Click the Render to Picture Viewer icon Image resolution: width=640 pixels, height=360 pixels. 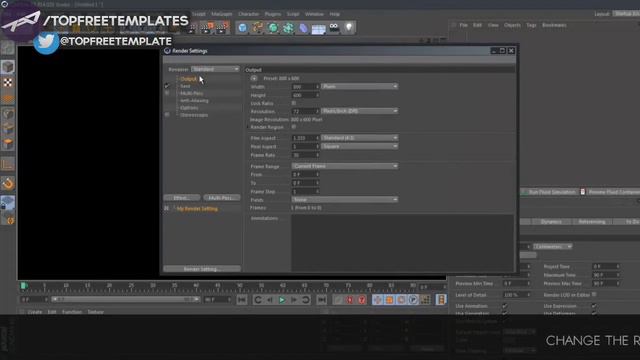click(x=207, y=28)
